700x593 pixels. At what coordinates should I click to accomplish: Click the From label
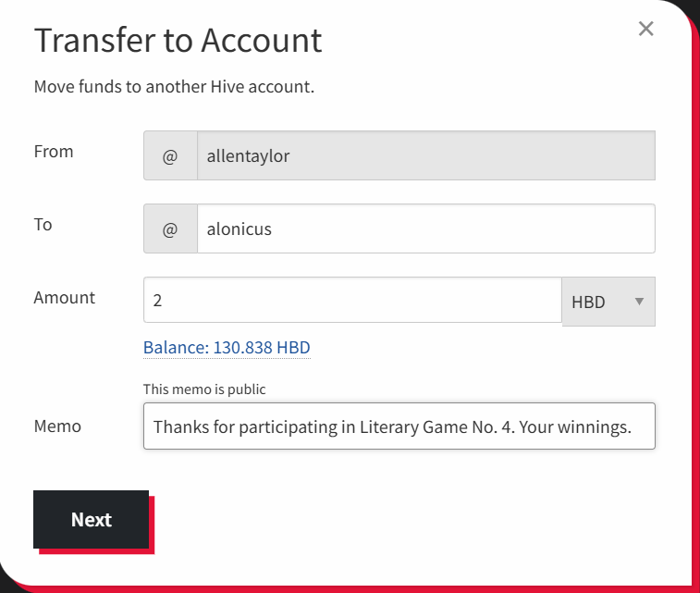pos(53,152)
